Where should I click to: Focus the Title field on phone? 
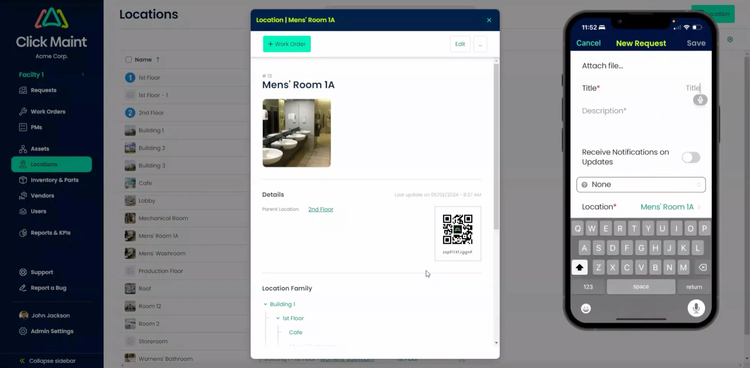pos(641,88)
